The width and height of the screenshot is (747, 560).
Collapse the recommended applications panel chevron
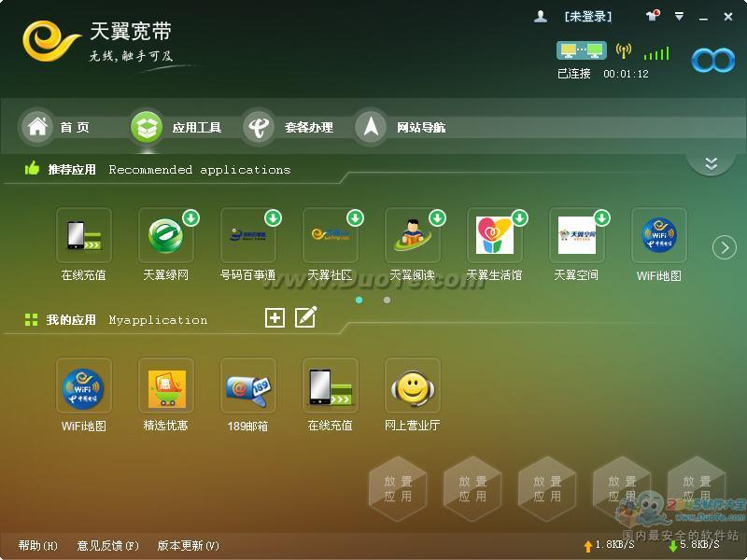coord(711,164)
